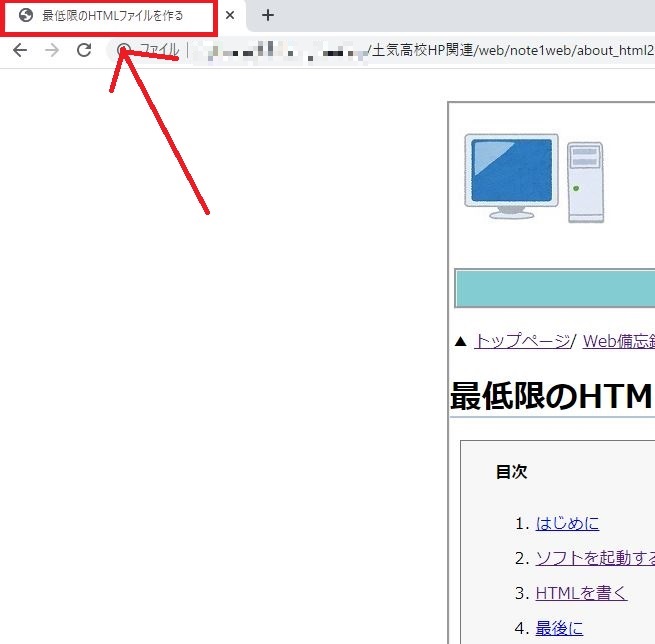Click the globe favicon on the tab
Image resolution: width=655 pixels, height=644 pixels.
tap(26, 16)
